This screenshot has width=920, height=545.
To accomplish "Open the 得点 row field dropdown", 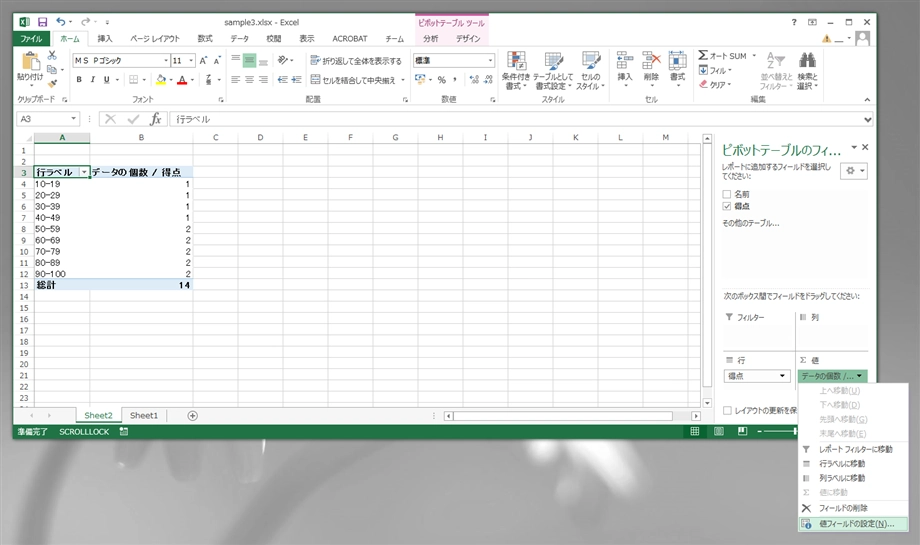I will pos(782,376).
